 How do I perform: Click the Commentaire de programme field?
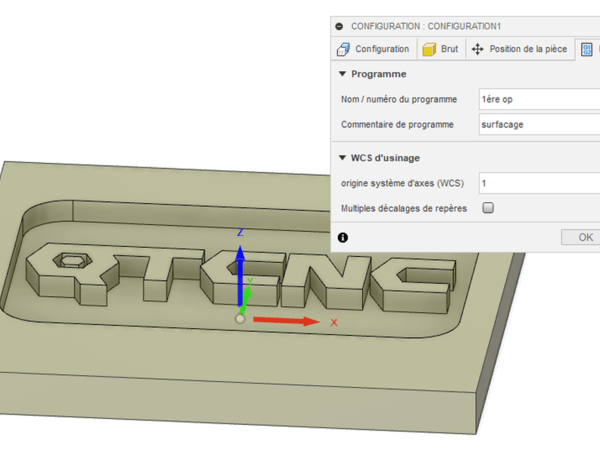[537, 125]
